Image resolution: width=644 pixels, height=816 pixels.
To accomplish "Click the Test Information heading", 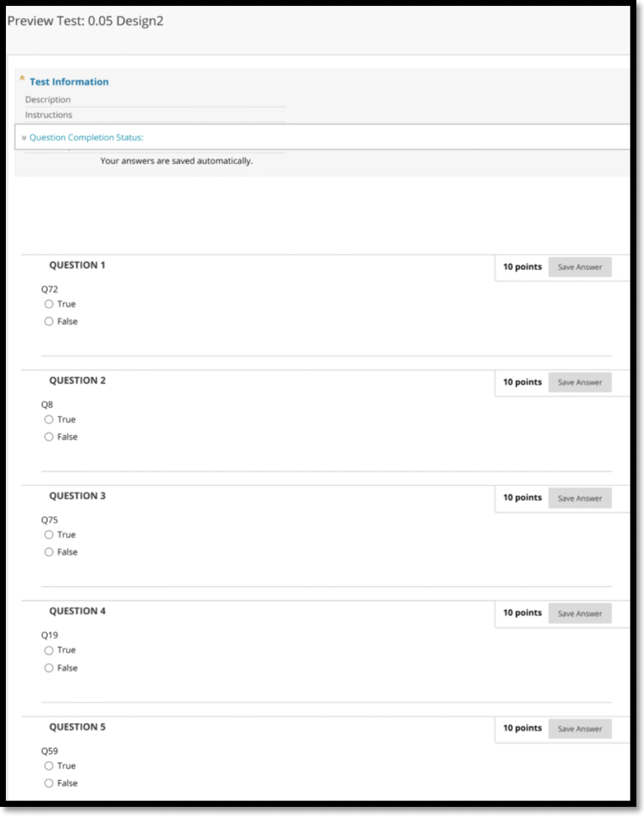I will click(69, 82).
